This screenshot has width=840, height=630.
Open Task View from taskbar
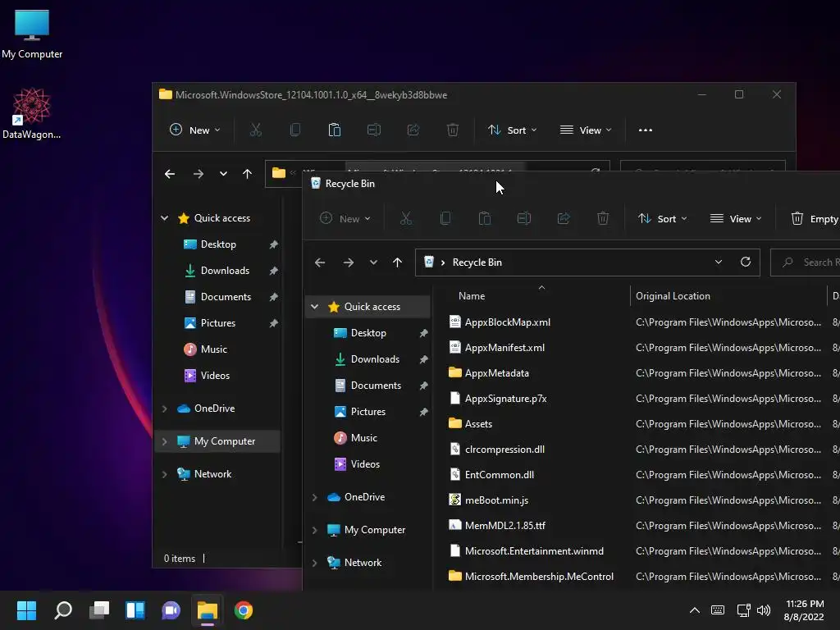pyautogui.click(x=99, y=610)
